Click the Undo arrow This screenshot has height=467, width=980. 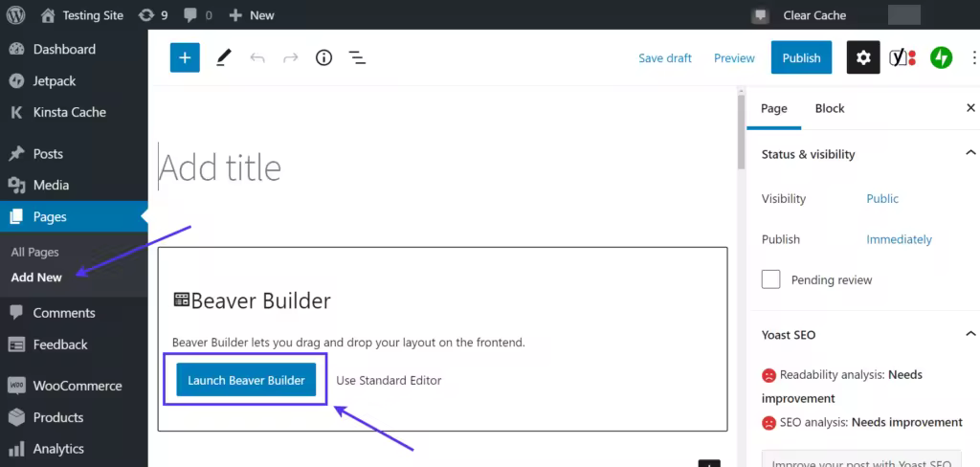pyautogui.click(x=257, y=58)
